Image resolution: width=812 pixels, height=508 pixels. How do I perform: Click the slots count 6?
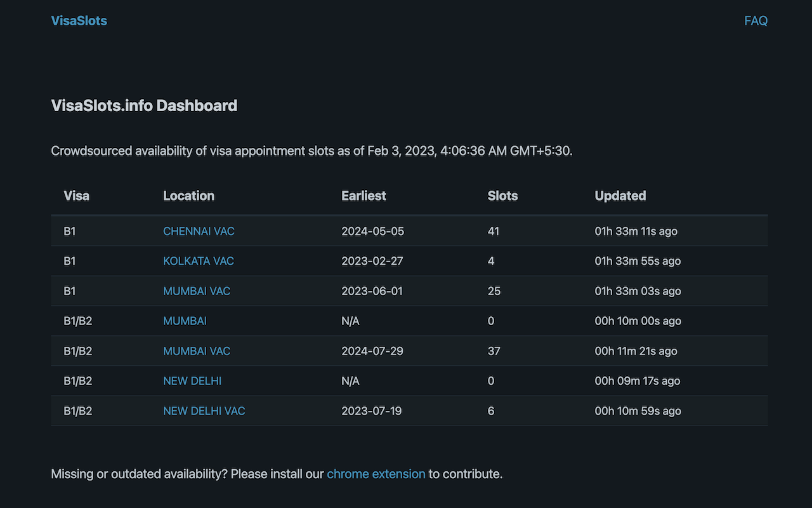click(491, 411)
